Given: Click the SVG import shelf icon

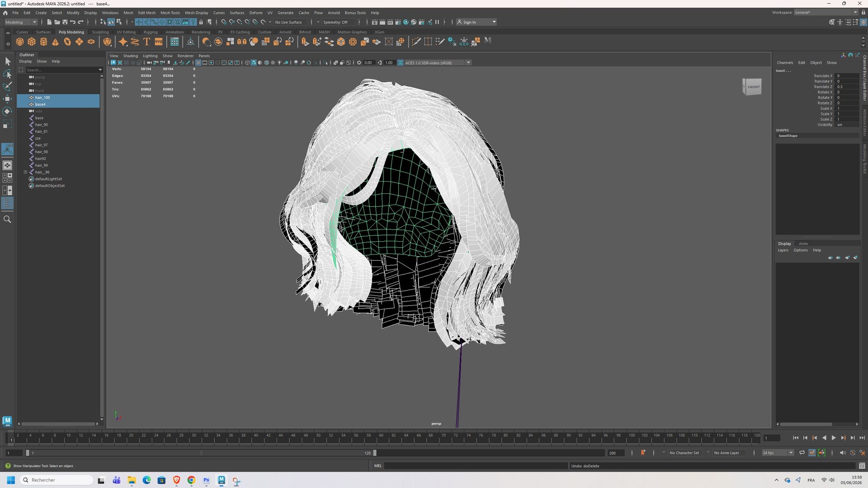Looking at the screenshot, I should (x=159, y=42).
